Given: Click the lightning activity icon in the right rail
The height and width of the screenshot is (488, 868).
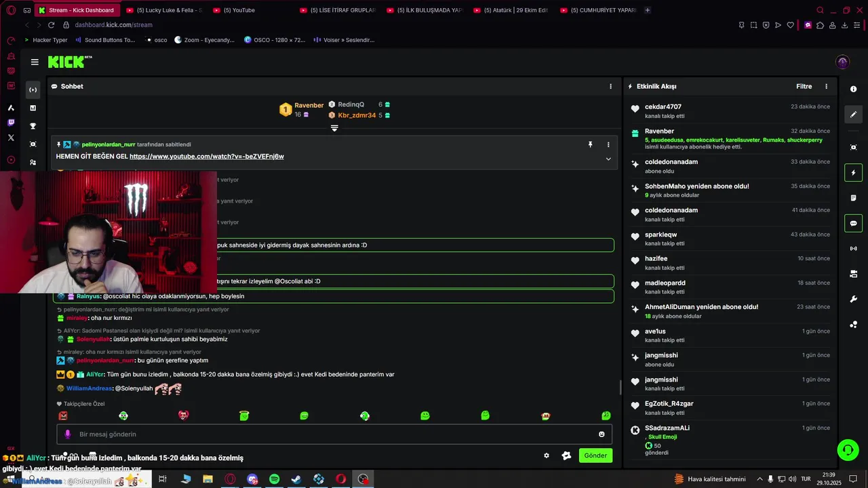Looking at the screenshot, I should (853, 172).
